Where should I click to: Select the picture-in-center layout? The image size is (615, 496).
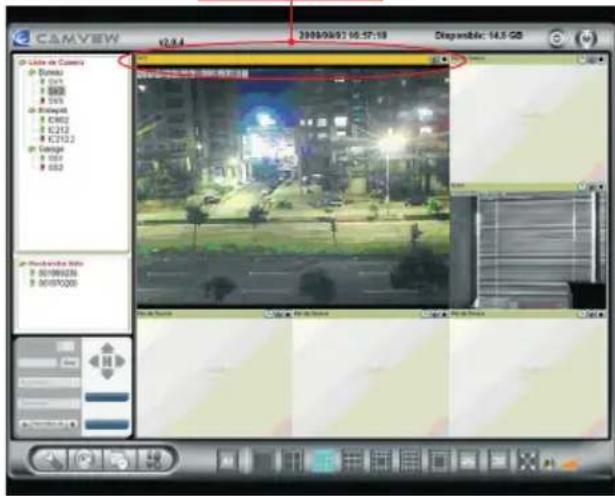pyautogui.click(x=439, y=460)
